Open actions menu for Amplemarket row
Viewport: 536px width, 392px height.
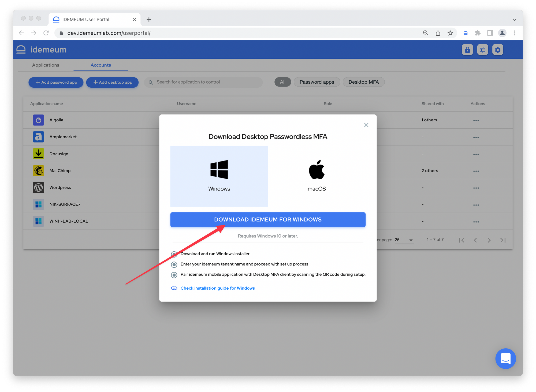(476, 137)
